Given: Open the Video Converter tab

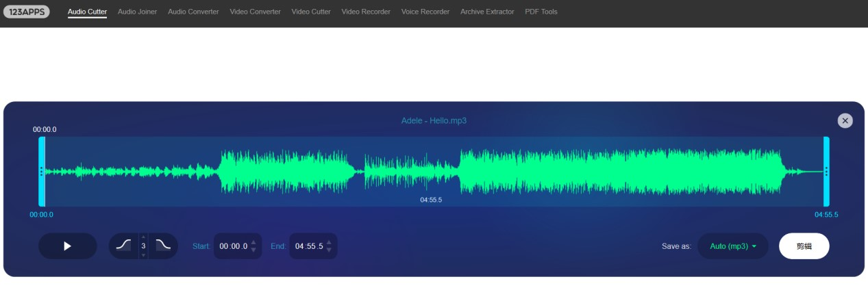Looking at the screenshot, I should click(255, 12).
